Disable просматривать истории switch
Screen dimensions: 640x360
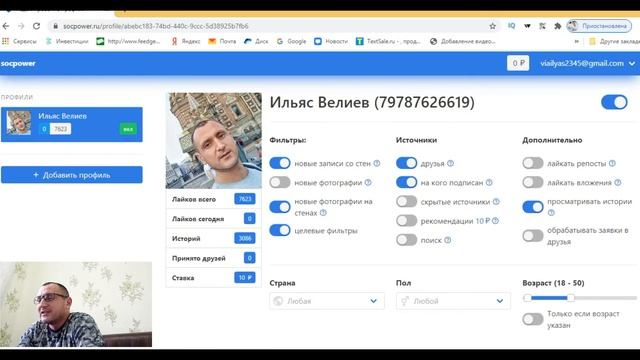pyautogui.click(x=533, y=207)
